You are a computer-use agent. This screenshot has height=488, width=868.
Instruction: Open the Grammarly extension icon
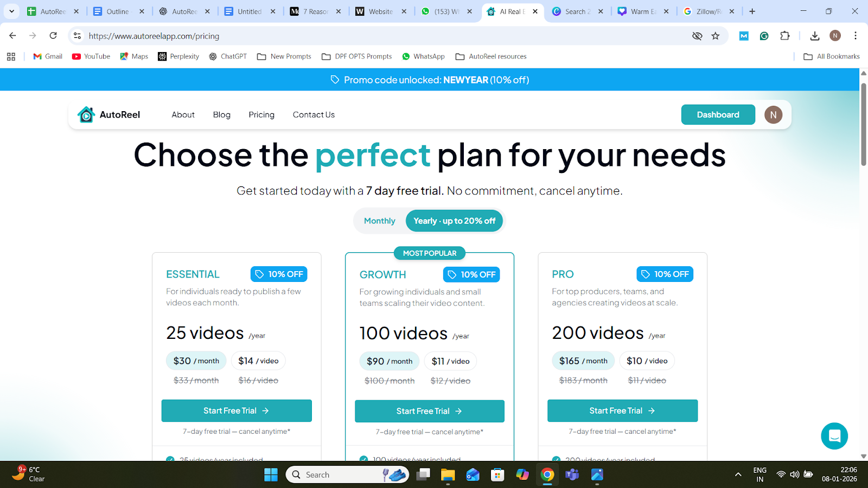764,36
